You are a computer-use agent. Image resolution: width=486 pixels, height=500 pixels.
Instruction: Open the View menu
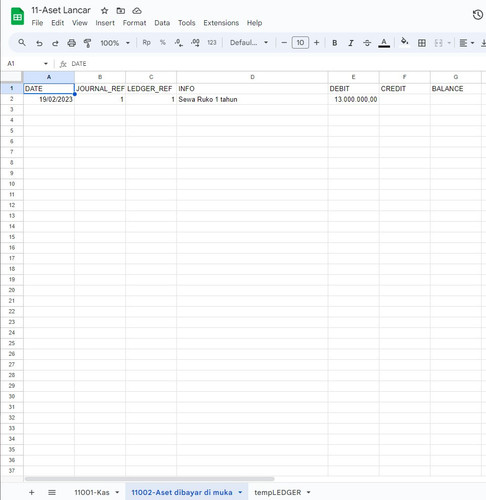click(x=80, y=23)
